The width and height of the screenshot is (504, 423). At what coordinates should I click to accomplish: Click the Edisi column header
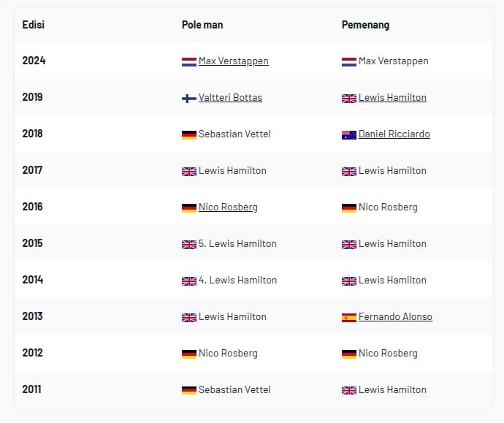pyautogui.click(x=34, y=25)
